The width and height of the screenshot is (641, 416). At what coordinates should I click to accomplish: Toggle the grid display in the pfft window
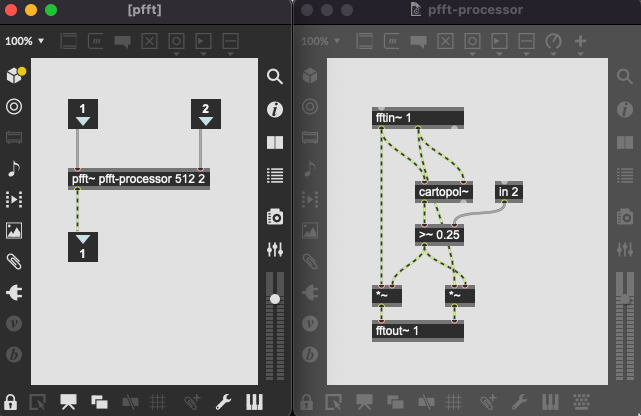tap(157, 402)
